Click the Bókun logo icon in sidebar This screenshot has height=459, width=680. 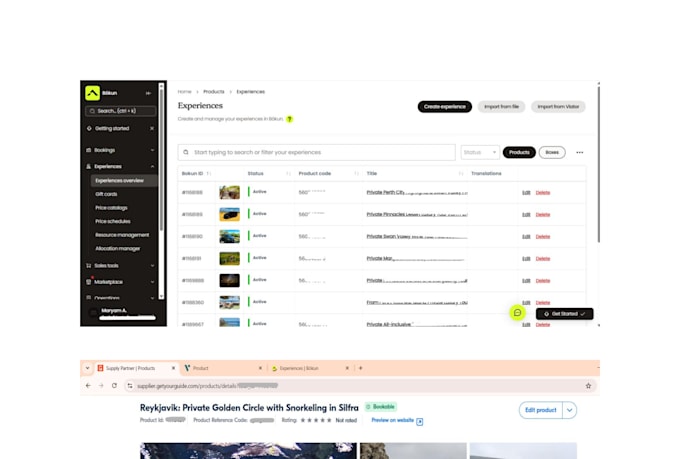click(92, 93)
